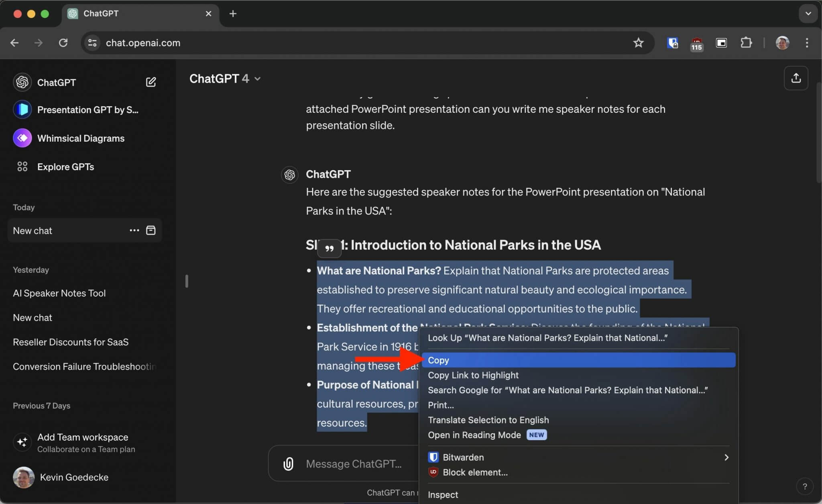Select the Explore GPTs grid icon
The height and width of the screenshot is (504, 822).
point(22,167)
